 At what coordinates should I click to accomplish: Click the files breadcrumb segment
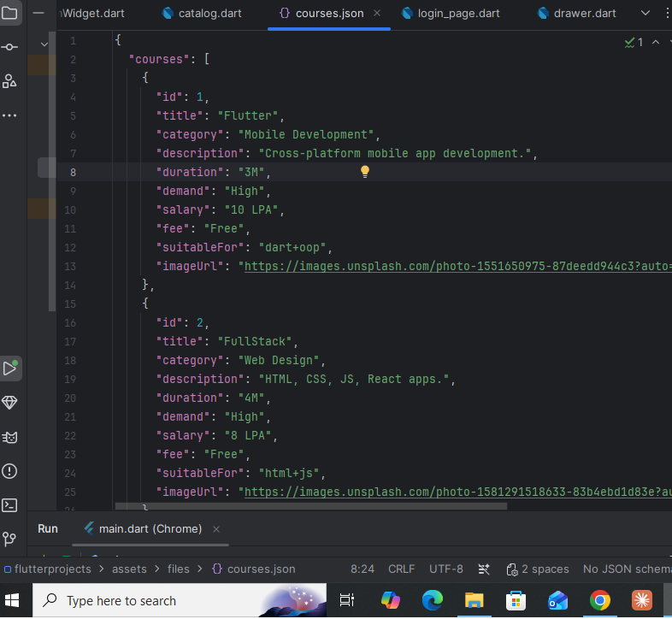[x=179, y=569]
